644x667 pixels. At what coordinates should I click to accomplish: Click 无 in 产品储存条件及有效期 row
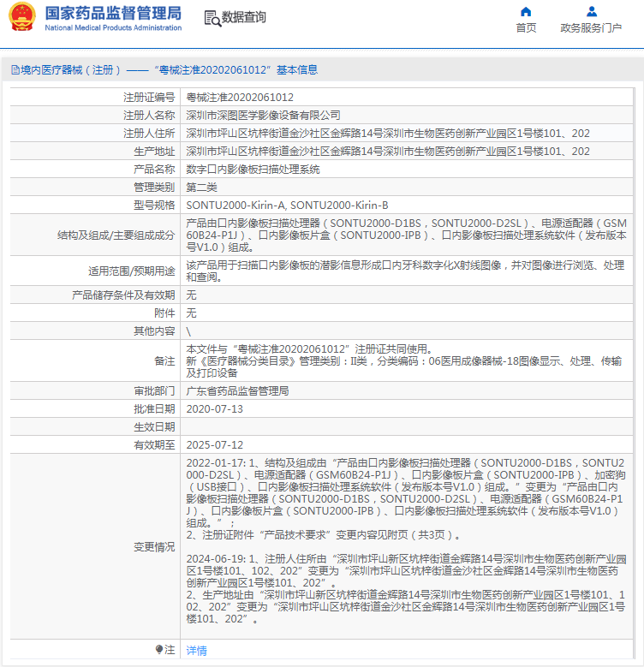coord(192,295)
